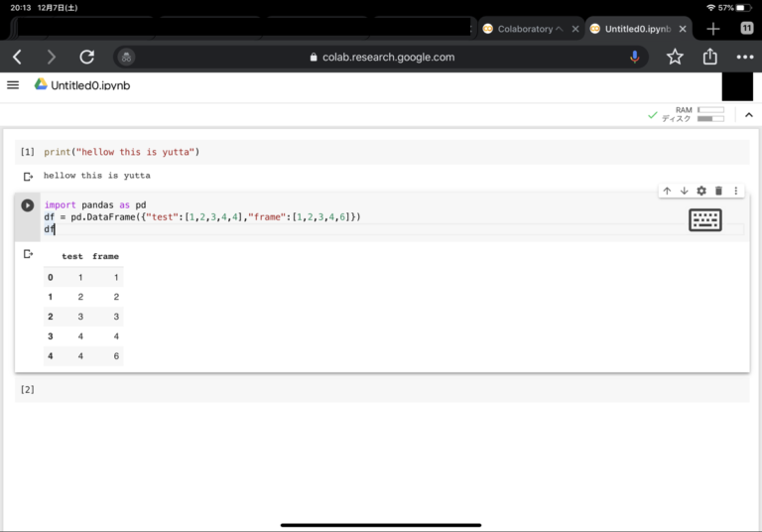This screenshot has width=762, height=532.
Task: Open a new browser tab
Action: (x=712, y=29)
